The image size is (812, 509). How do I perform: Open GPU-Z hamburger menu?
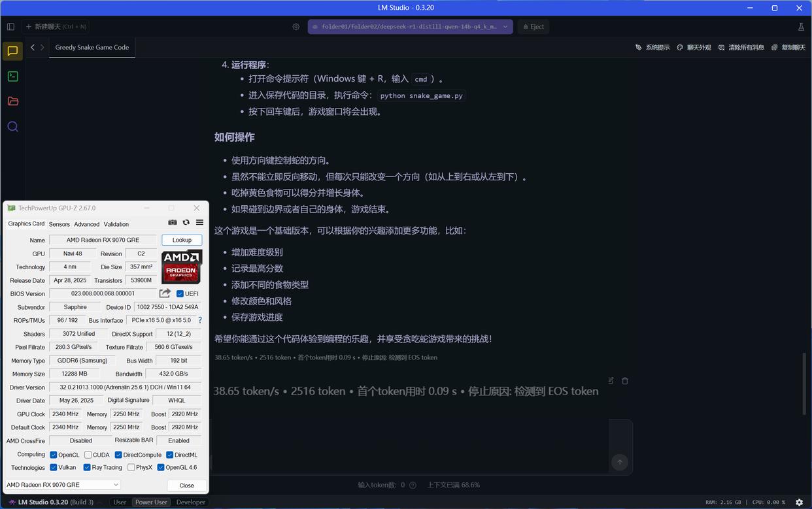[x=199, y=223]
